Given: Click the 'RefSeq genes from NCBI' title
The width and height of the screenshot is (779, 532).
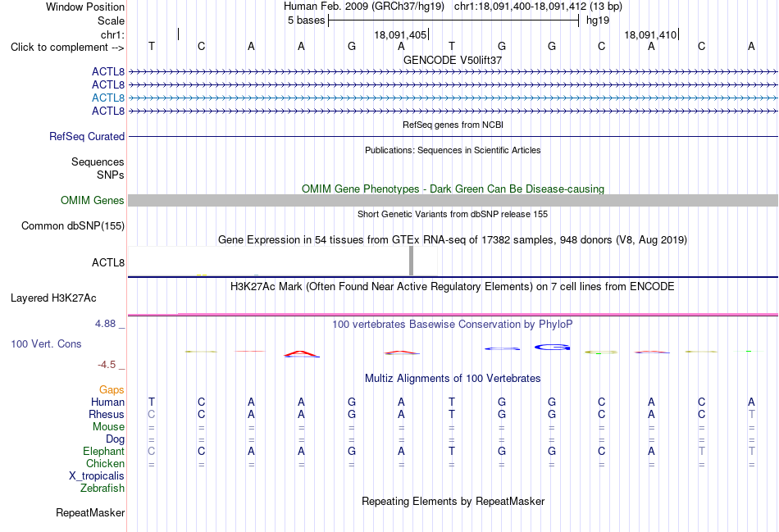Looking at the screenshot, I should [453, 125].
